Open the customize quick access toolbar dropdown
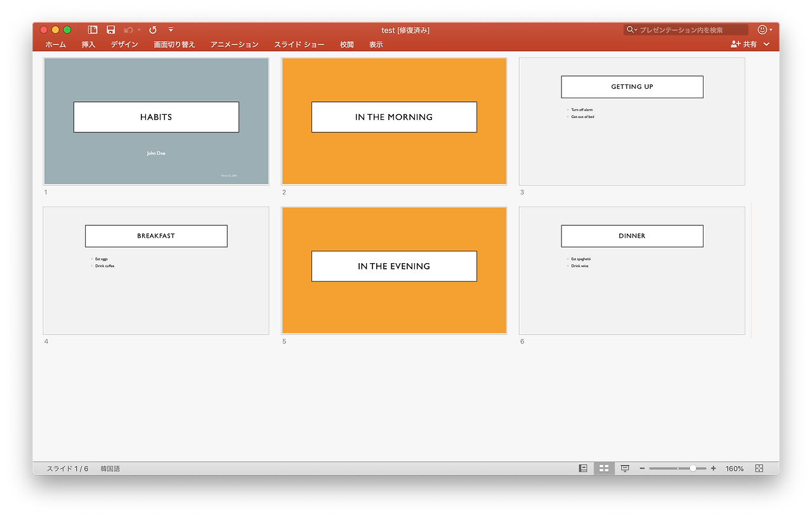Screen dimensions: 812x518 pyautogui.click(x=171, y=30)
